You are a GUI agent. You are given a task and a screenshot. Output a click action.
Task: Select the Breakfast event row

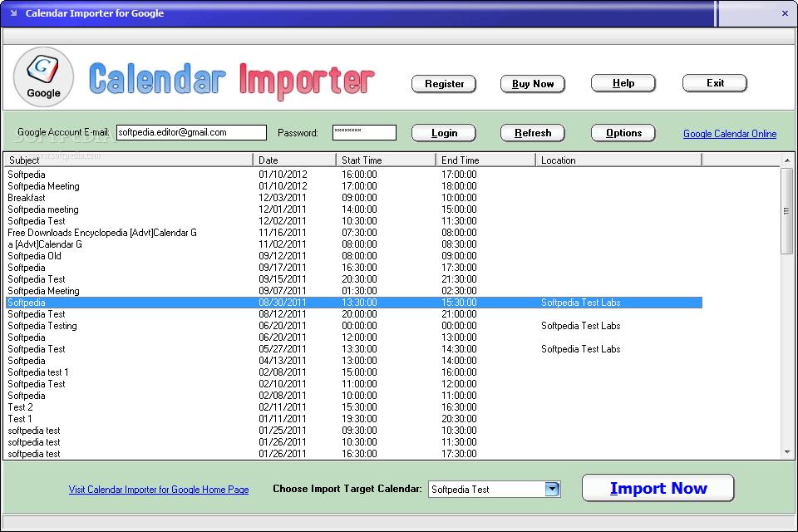tap(354, 198)
